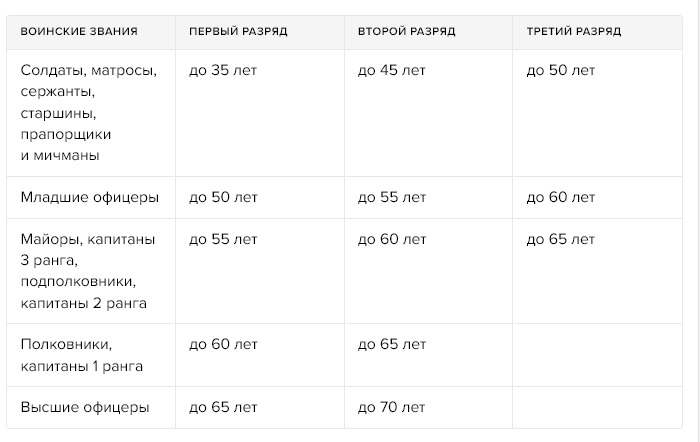Select junior officers' third-category "до 60 лет"
This screenshot has height=442, width=700.
click(x=560, y=197)
